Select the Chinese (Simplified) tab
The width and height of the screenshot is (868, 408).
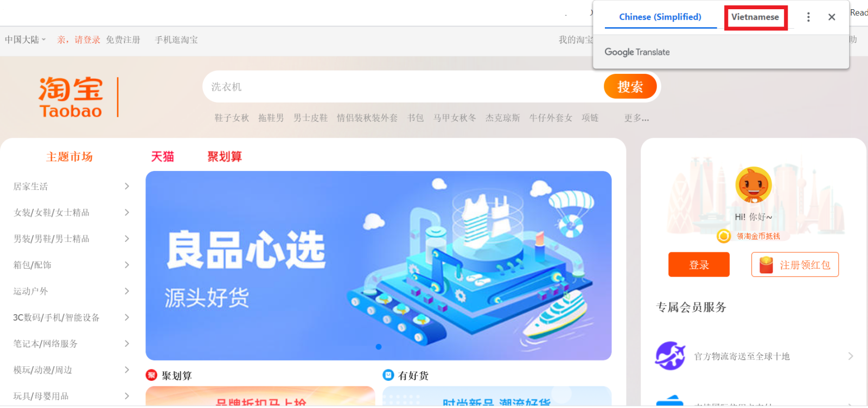point(660,17)
